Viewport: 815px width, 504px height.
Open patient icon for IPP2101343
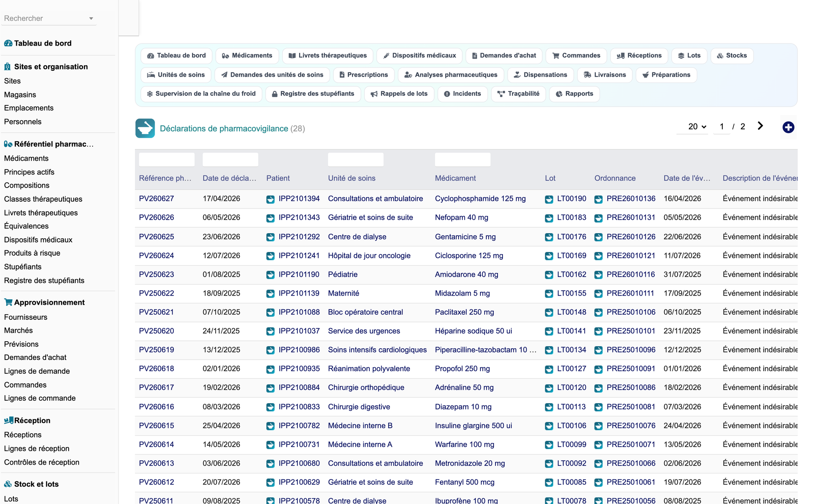click(x=271, y=218)
